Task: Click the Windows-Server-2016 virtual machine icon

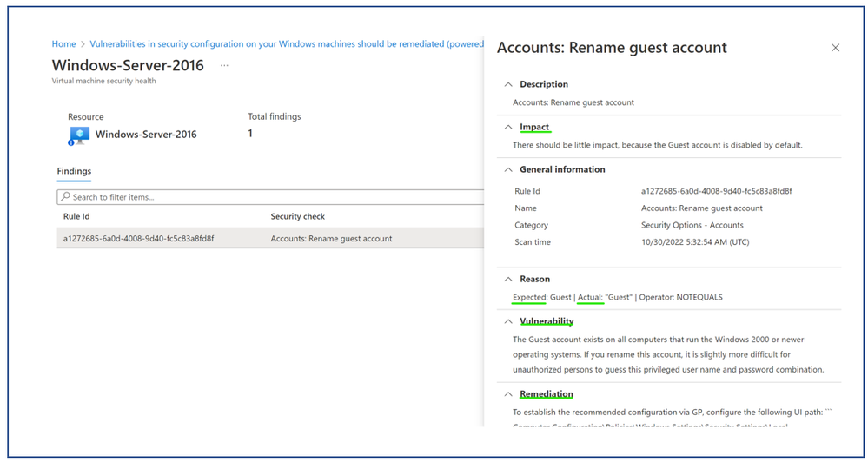Action: [x=78, y=135]
